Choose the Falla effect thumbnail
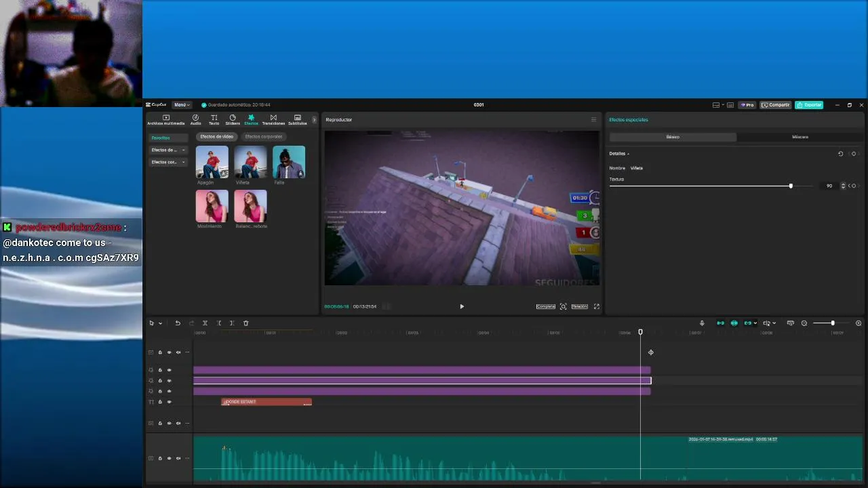Screen dimensions: 868x488 pos(289,162)
